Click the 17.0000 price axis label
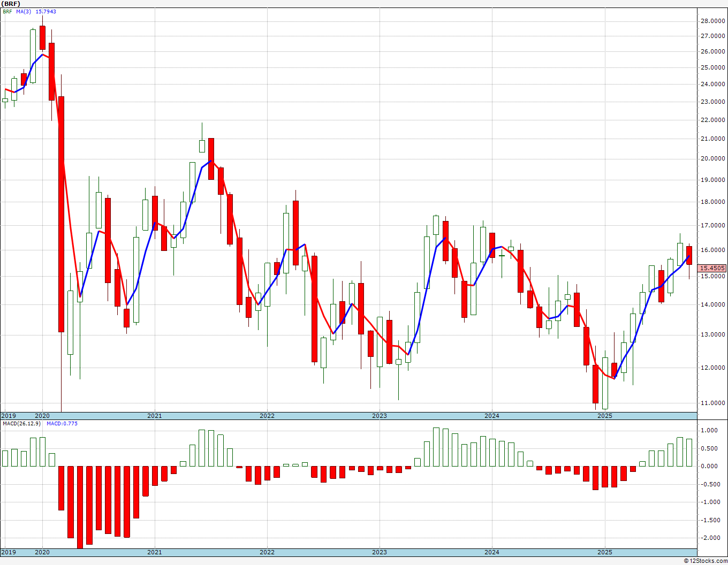 pos(713,225)
